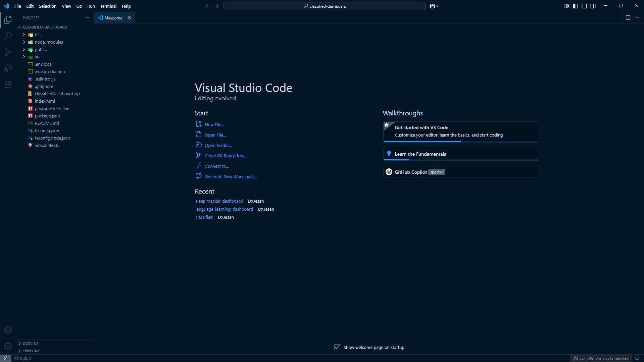
Task: Open the Extensions view
Action: [8, 84]
